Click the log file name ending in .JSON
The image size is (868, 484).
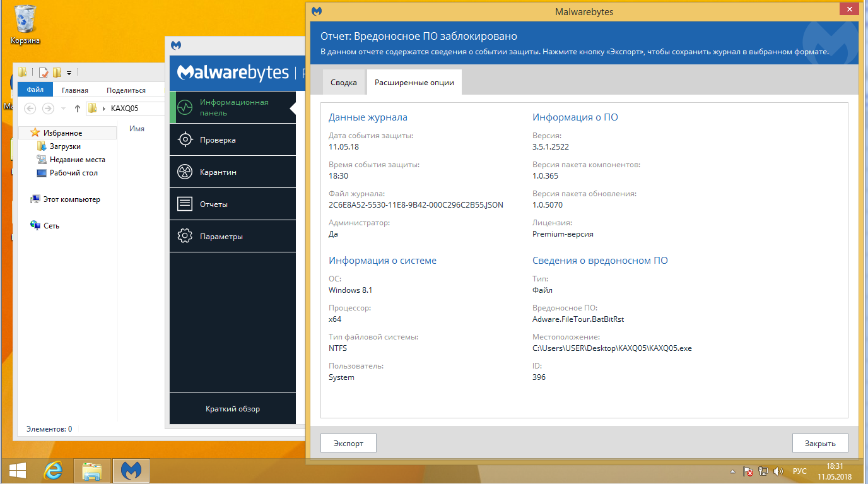coord(416,204)
